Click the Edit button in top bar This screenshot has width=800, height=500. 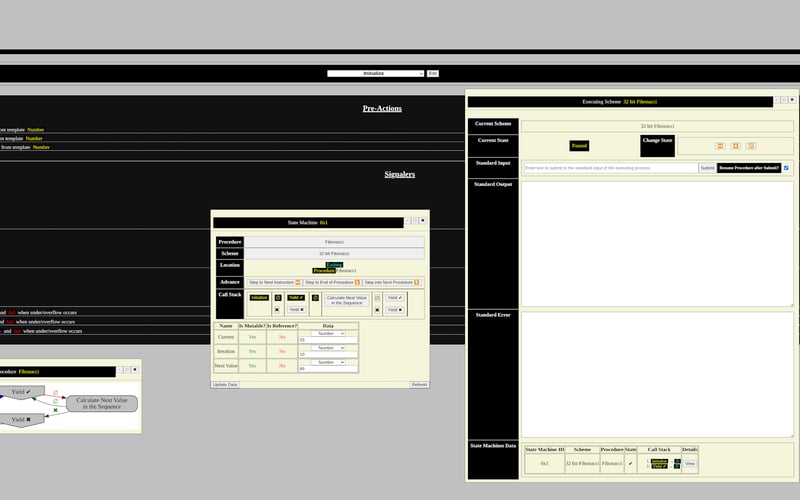pos(433,73)
